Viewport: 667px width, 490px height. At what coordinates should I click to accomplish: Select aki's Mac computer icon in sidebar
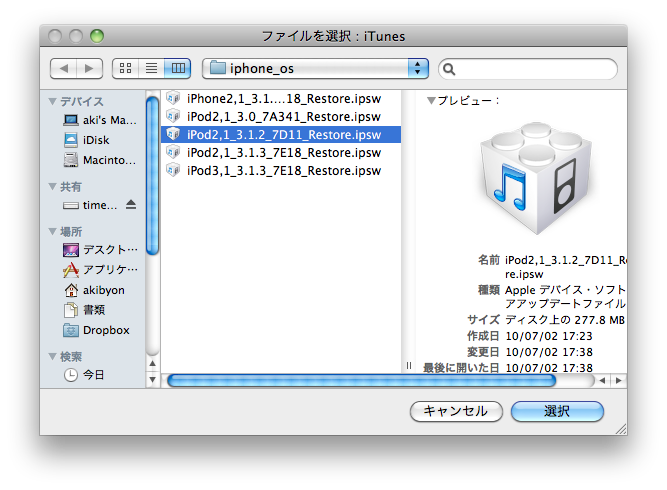pos(71,120)
